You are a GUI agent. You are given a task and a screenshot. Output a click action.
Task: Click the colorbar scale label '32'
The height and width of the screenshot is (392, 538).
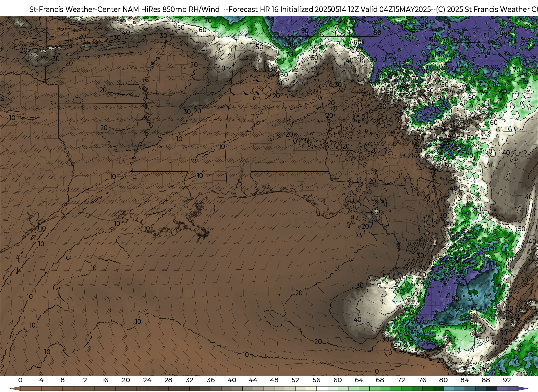coord(189,380)
